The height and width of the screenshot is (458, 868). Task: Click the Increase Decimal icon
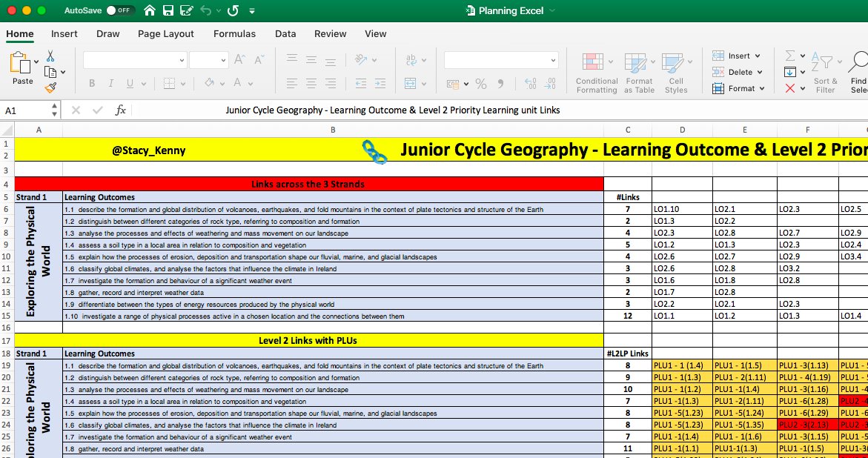point(529,83)
